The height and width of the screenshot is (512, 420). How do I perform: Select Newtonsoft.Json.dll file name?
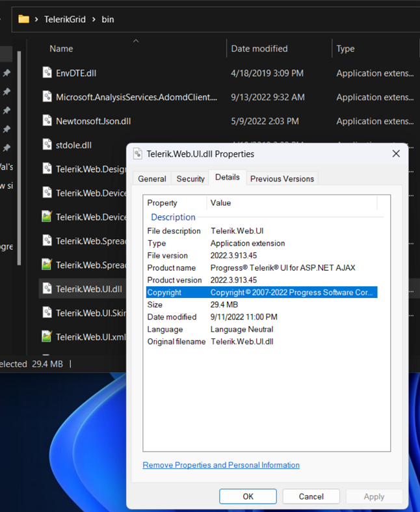tap(94, 121)
